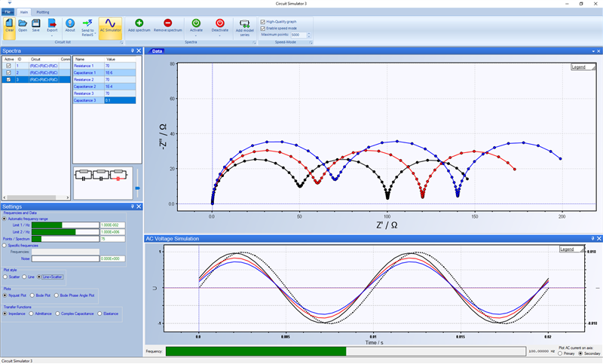Uncheck Active checkbox for spectrum ID 3
This screenshot has width=603, height=364.
pos(8,80)
